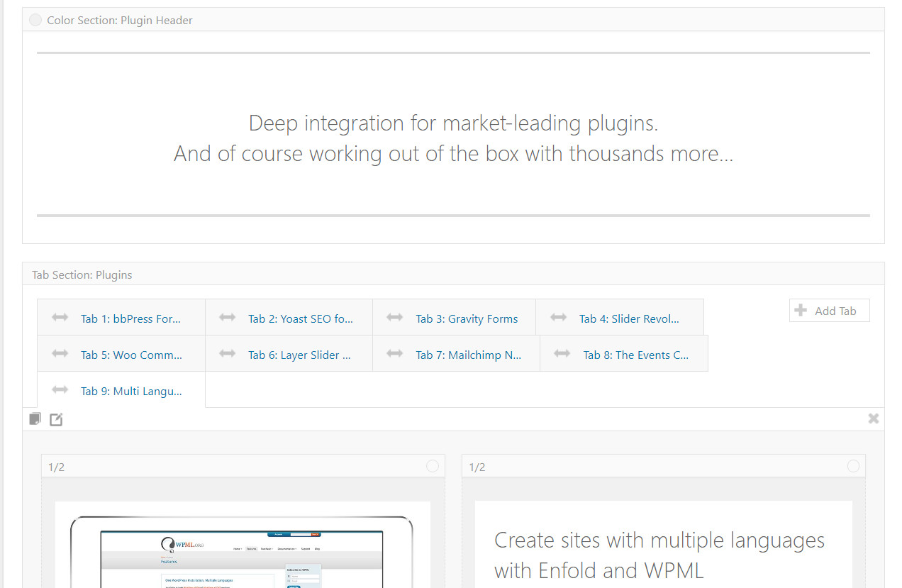The width and height of the screenshot is (902, 588).
Task: Click drag handle icon of Tab 9 Multi Langu
Action: point(60,390)
